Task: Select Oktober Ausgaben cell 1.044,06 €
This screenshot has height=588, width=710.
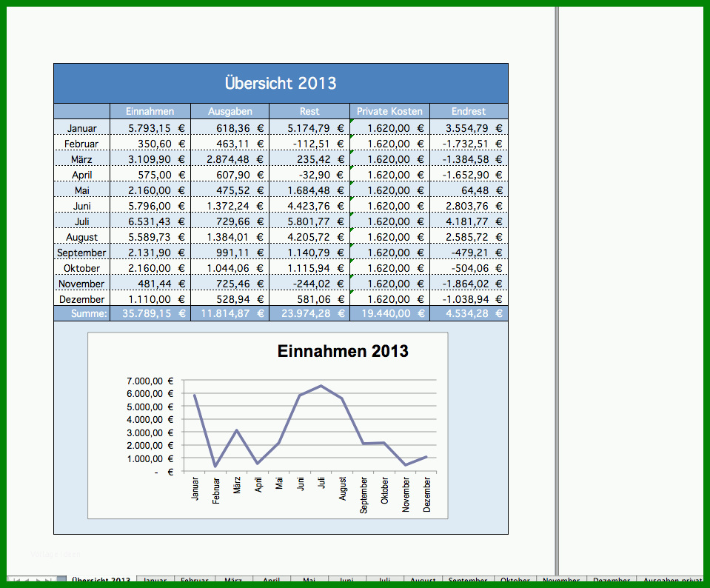Action: [x=230, y=268]
